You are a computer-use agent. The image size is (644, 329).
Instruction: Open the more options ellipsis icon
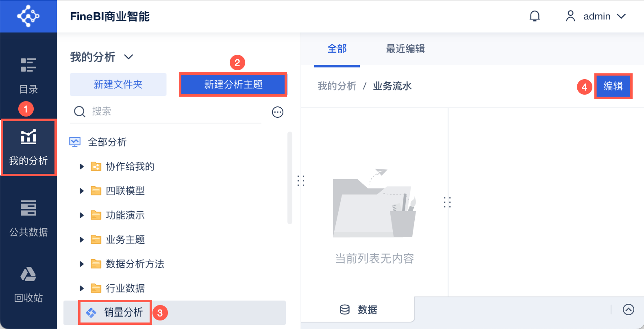click(x=278, y=112)
